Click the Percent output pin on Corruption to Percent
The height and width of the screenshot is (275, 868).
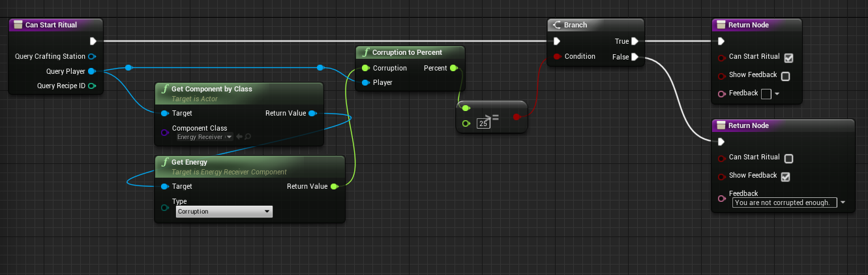(453, 68)
